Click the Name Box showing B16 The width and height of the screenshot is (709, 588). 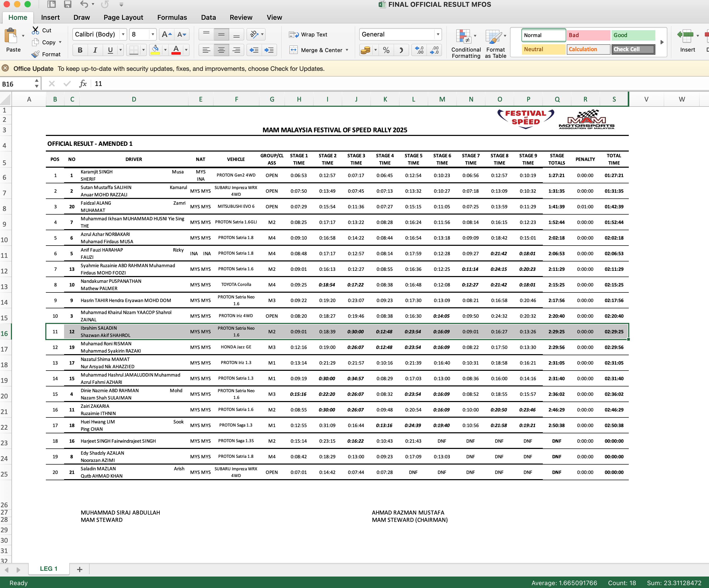coord(17,84)
